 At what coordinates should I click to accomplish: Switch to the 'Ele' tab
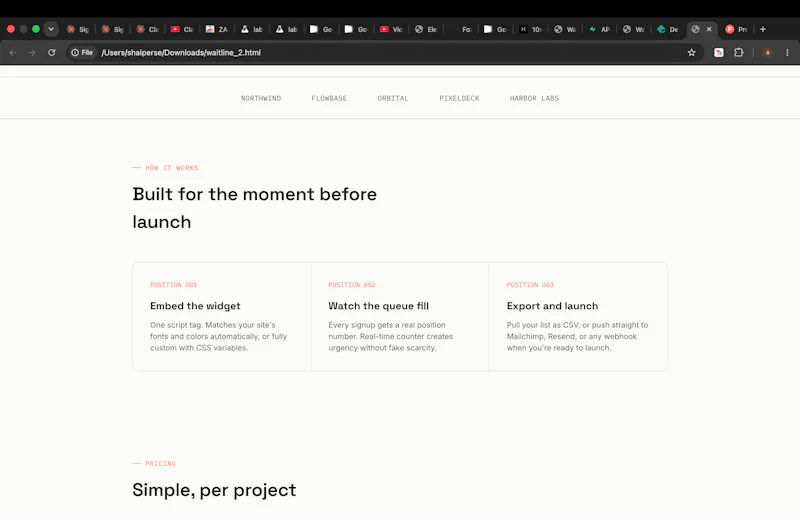click(x=426, y=29)
